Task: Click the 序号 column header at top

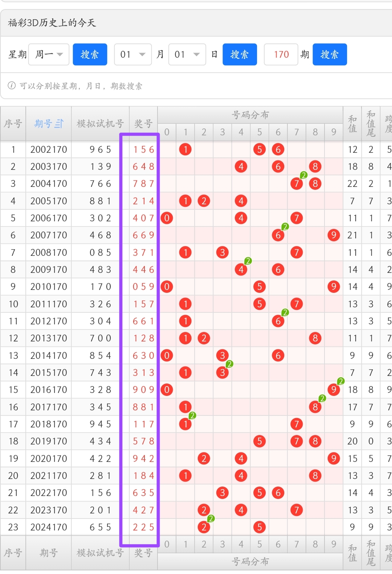Action: pyautogui.click(x=13, y=124)
